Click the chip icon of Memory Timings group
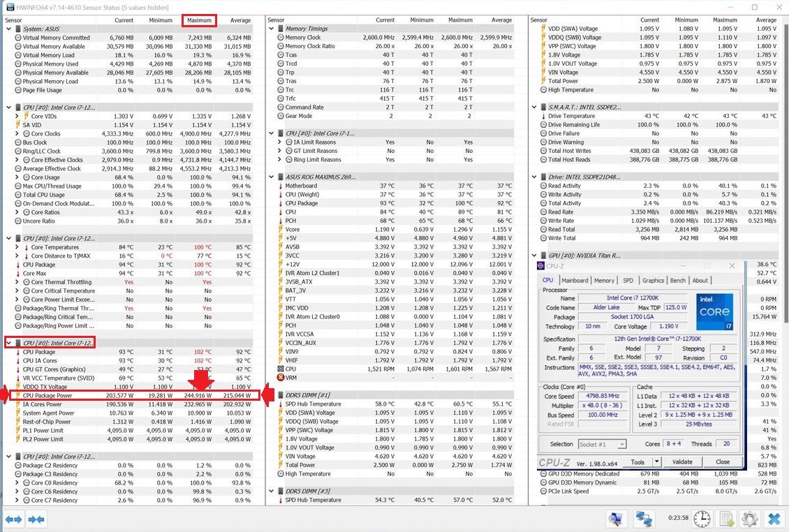This screenshot has width=789, height=532. [280, 29]
